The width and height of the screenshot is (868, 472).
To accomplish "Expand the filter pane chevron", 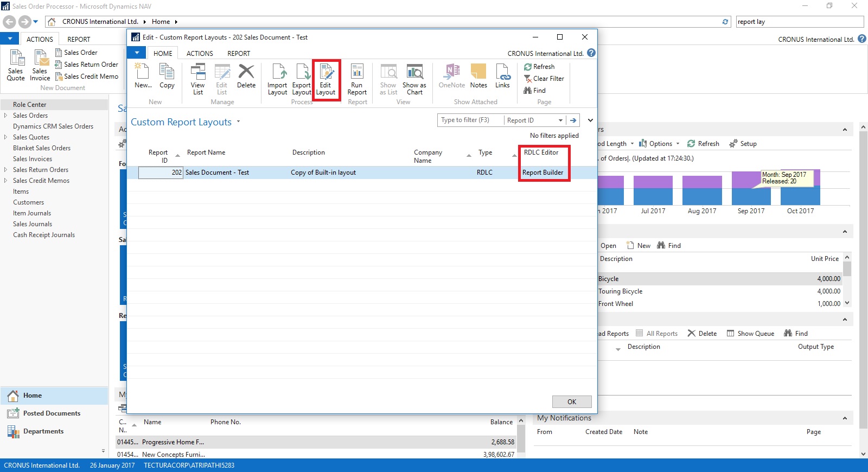I will tap(590, 120).
